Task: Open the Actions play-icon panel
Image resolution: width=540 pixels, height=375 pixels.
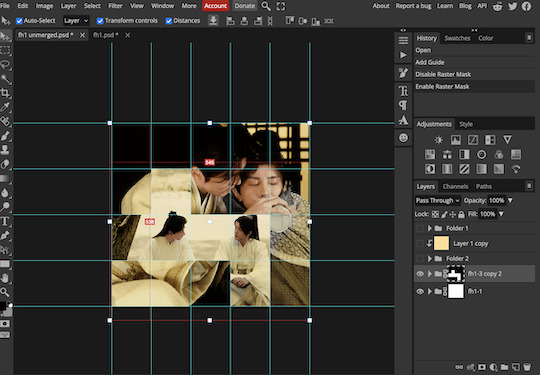Action: click(x=403, y=55)
